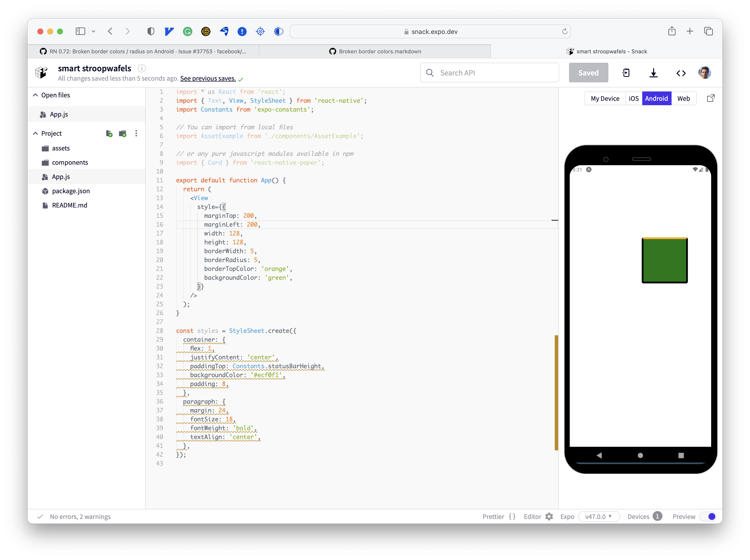750x560 pixels.
Task: Create a new file in Project panel
Action: coord(109,133)
